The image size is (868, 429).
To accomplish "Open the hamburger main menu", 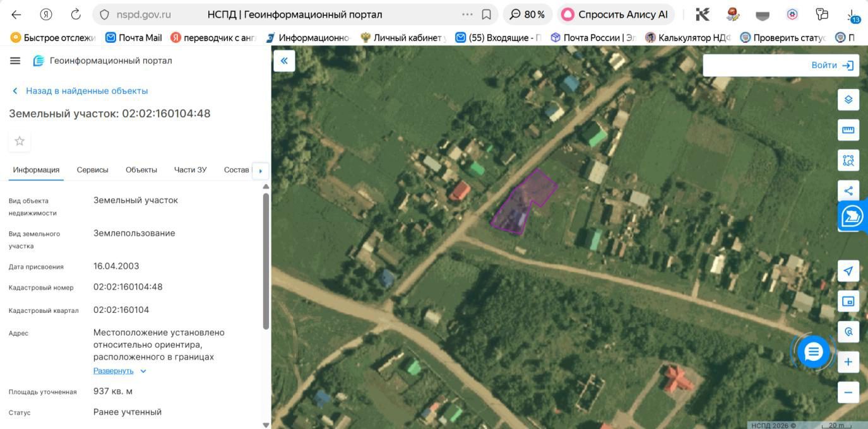I will click(x=15, y=61).
